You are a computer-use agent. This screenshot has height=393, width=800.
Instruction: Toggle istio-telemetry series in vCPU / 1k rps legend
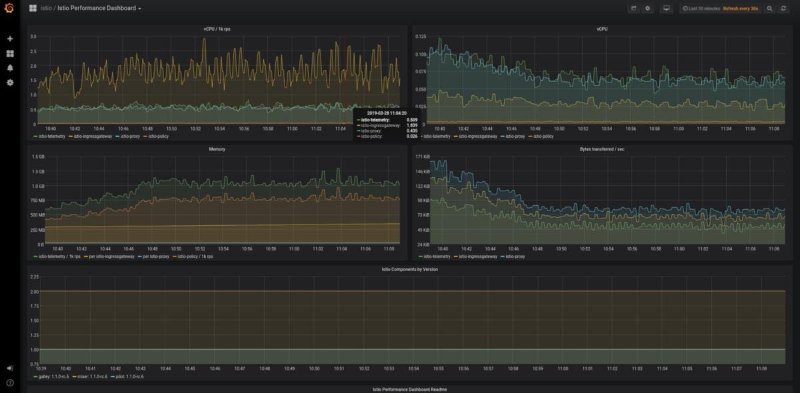[x=49, y=136]
